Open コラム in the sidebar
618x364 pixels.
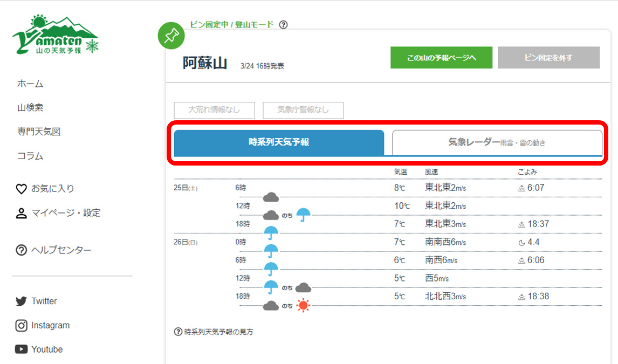point(30,156)
